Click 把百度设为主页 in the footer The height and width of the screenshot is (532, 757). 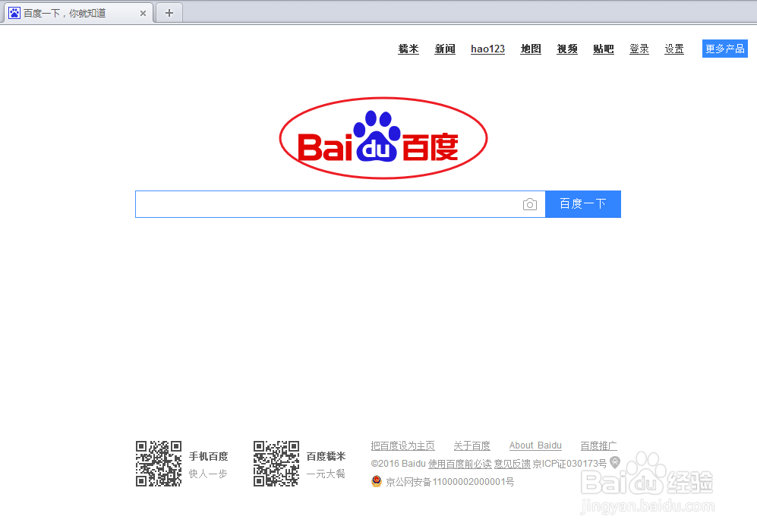[403, 445]
